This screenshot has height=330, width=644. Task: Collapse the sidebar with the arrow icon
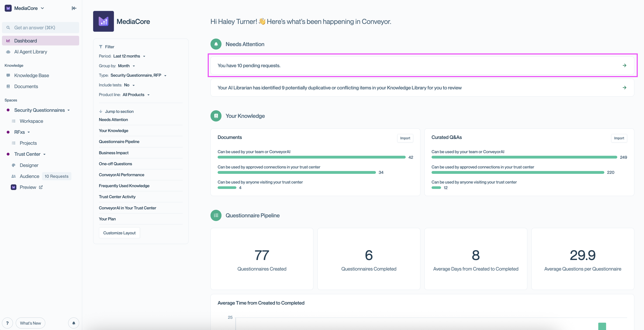pyautogui.click(x=74, y=8)
